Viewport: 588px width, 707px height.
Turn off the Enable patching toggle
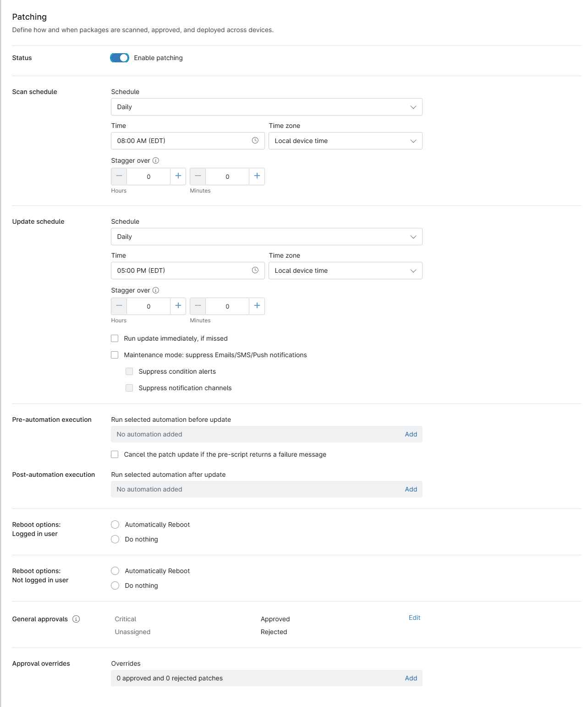tap(120, 58)
